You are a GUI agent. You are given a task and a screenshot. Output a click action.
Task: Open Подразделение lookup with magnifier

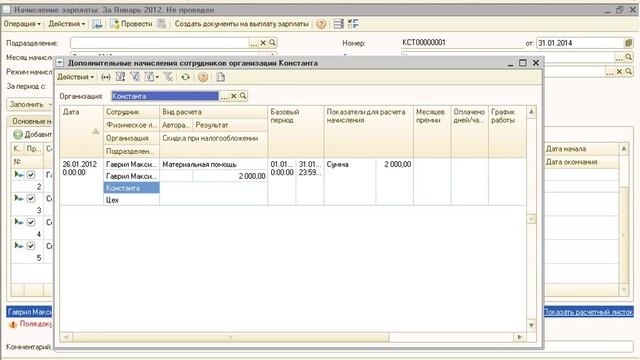(x=273, y=43)
